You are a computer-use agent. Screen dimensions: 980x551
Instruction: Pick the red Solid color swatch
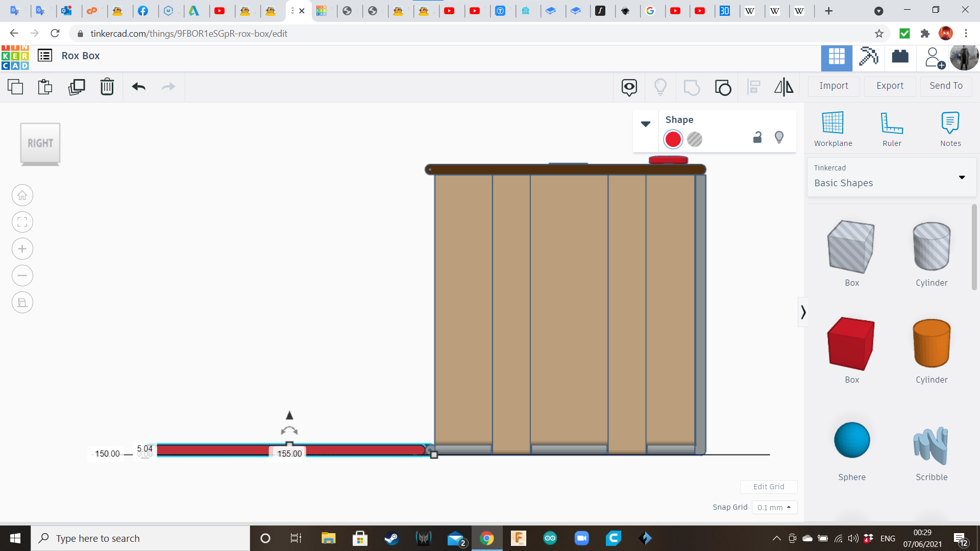pyautogui.click(x=673, y=139)
